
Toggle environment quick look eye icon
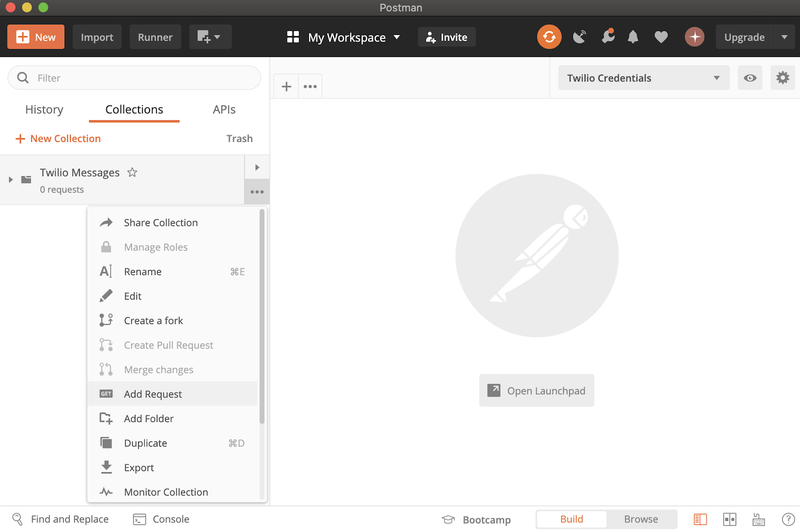(750, 78)
